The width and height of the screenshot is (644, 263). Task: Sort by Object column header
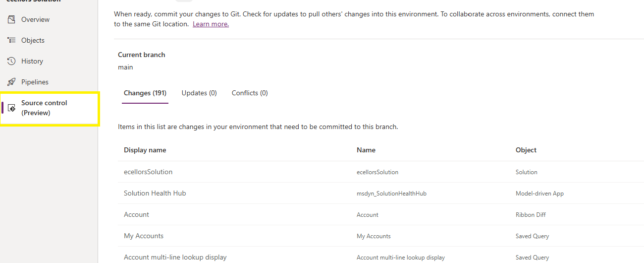[526, 150]
